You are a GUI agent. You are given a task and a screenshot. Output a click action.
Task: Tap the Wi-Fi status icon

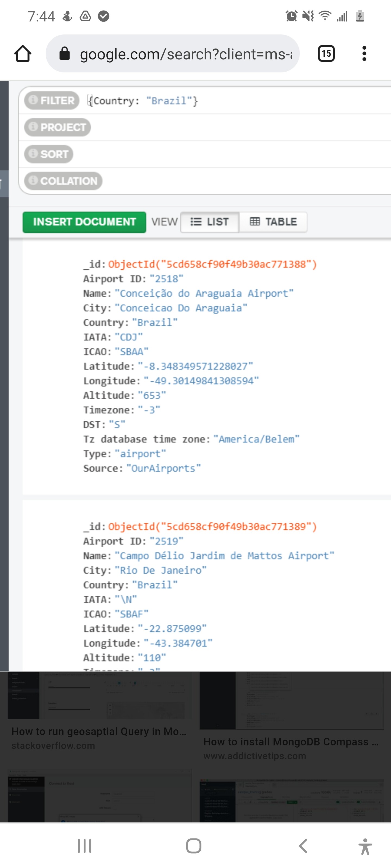[325, 15]
